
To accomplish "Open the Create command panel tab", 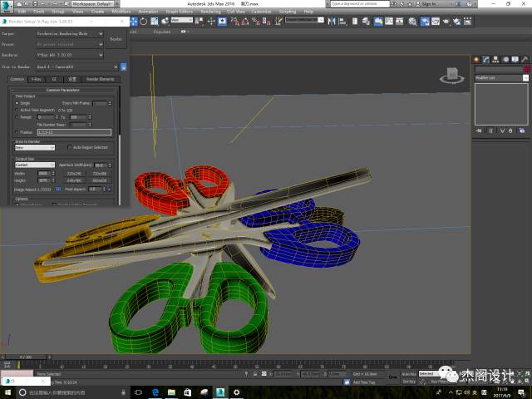I will pos(476,59).
